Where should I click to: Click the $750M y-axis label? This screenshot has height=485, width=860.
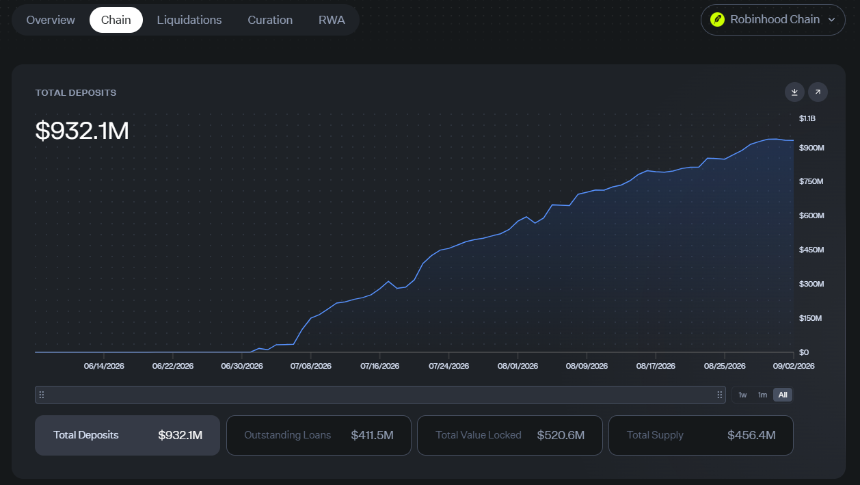811,182
